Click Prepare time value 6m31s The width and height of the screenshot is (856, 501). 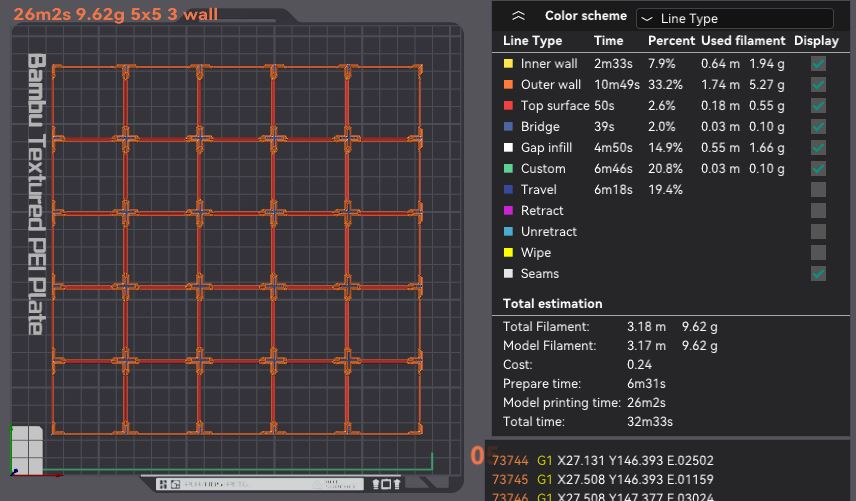click(646, 384)
